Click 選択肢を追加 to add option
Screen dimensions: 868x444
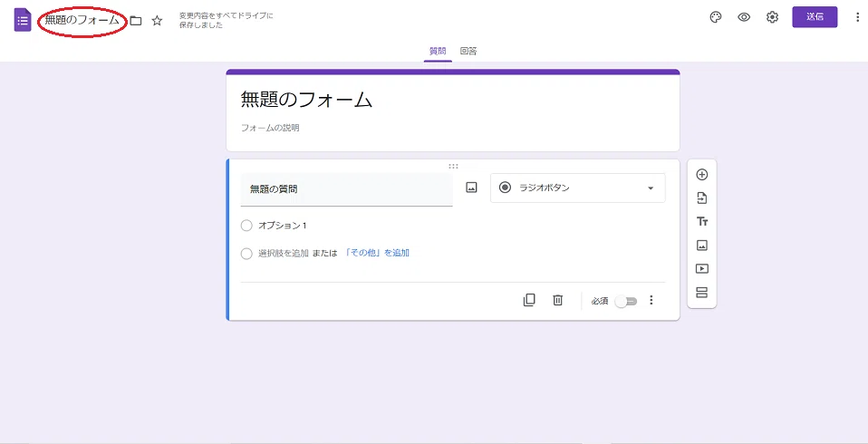(x=283, y=253)
